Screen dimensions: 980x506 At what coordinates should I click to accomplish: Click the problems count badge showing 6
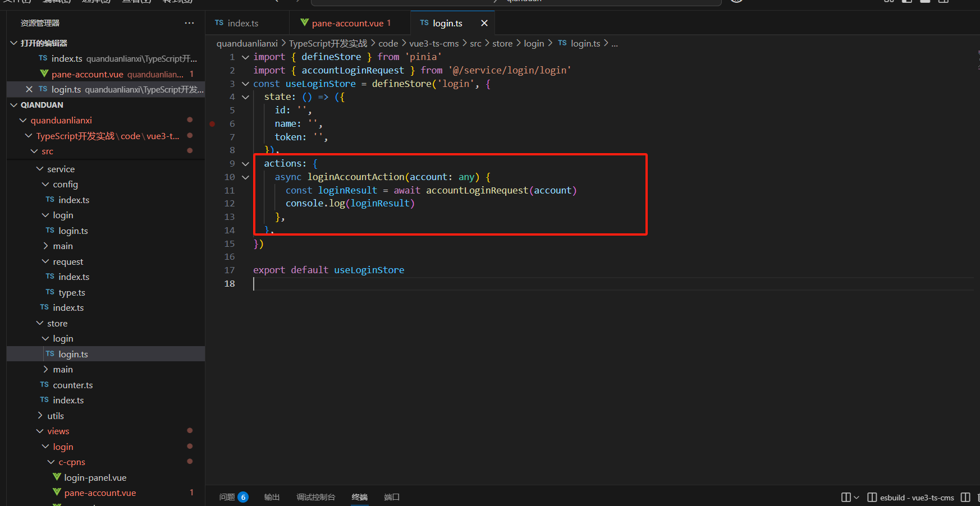tap(243, 497)
